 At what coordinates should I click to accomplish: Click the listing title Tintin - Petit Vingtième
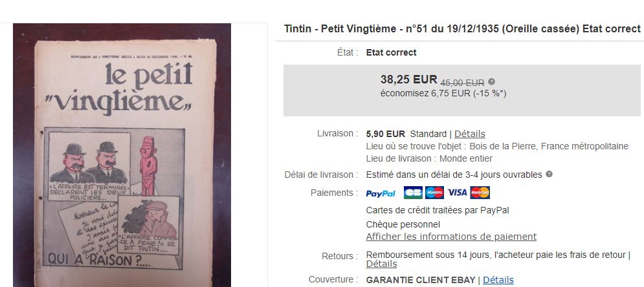[462, 28]
